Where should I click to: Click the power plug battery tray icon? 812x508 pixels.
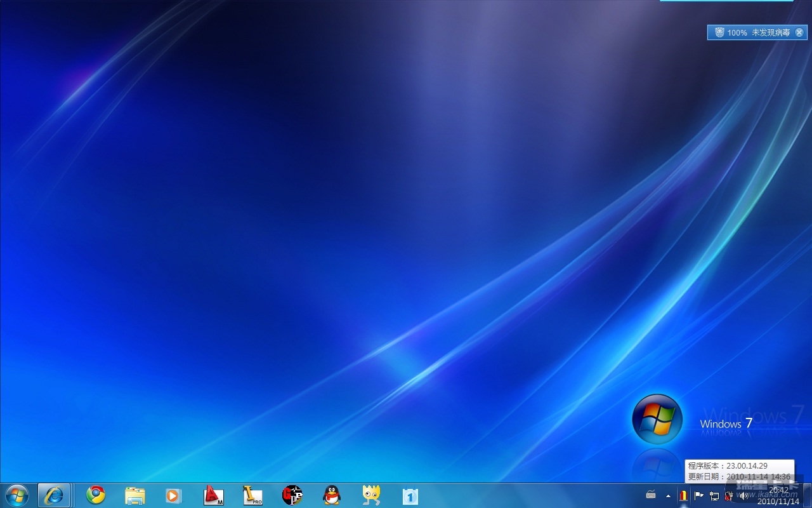point(729,496)
